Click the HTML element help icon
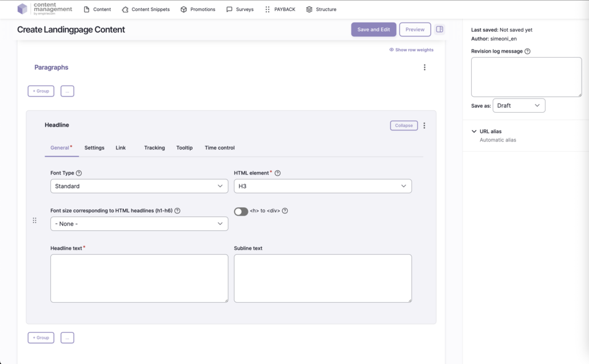This screenshot has width=589, height=364. 277,173
